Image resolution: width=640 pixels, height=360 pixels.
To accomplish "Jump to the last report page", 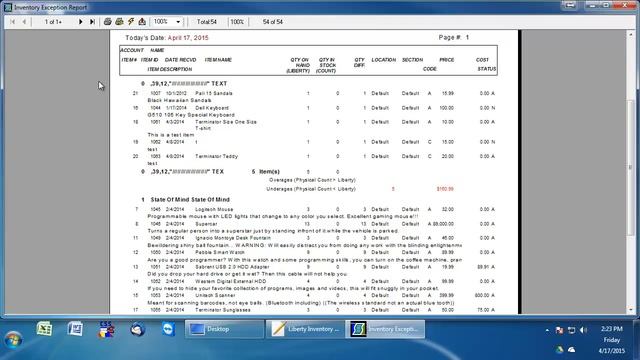I will click(x=92, y=22).
